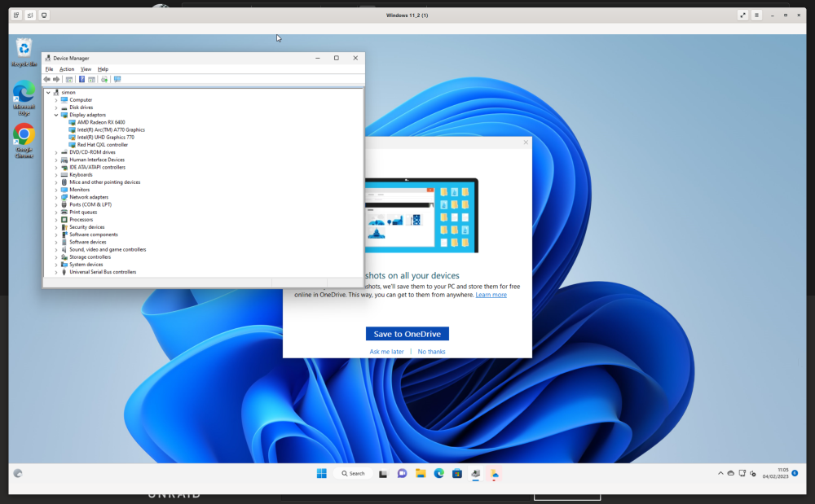The width and height of the screenshot is (815, 504).
Task: Open the View menu in Device Manager
Action: click(x=86, y=69)
